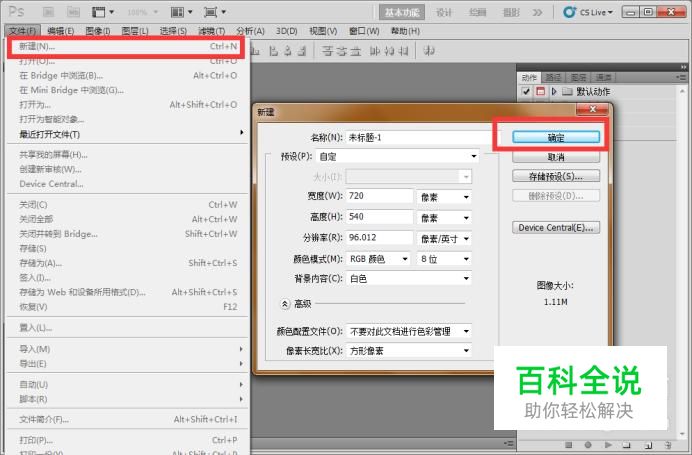The height and width of the screenshot is (455, 692).
Task: Click Record button in Actions panel footer
Action: (x=588, y=445)
